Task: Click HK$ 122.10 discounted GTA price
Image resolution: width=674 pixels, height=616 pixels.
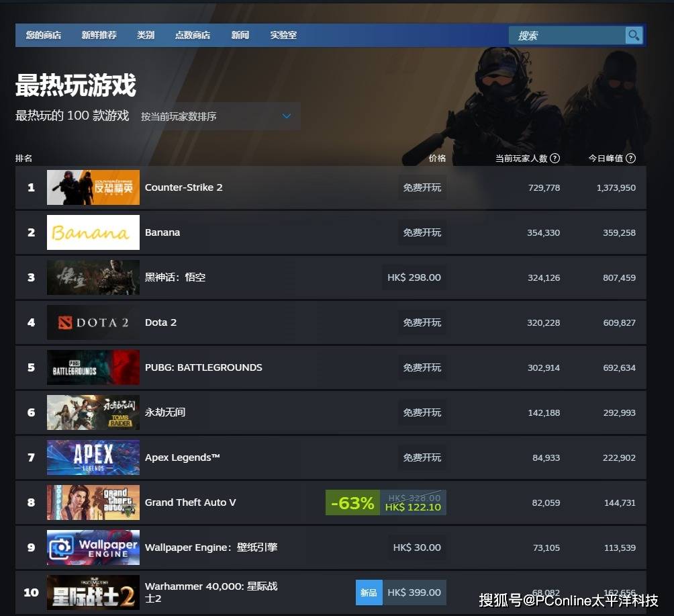Action: tap(413, 507)
